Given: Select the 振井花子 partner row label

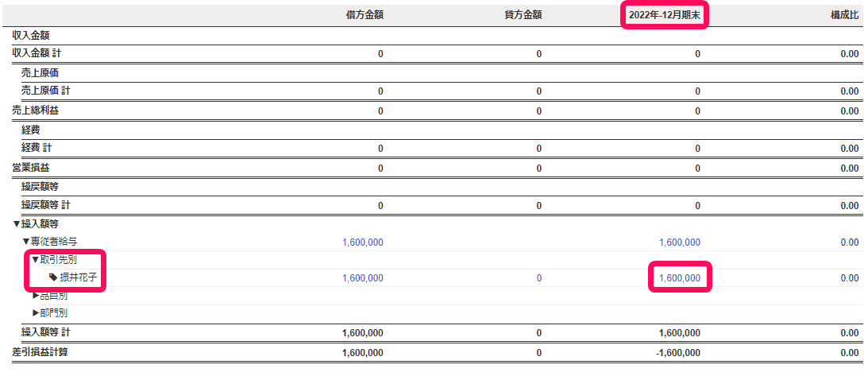Looking at the screenshot, I should (x=79, y=277).
